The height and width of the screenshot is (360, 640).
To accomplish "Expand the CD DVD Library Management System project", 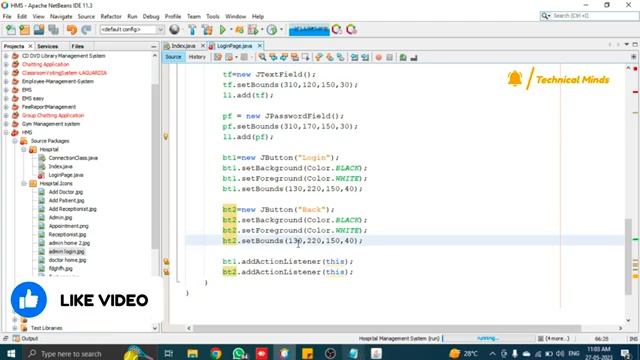I will click(x=6, y=56).
